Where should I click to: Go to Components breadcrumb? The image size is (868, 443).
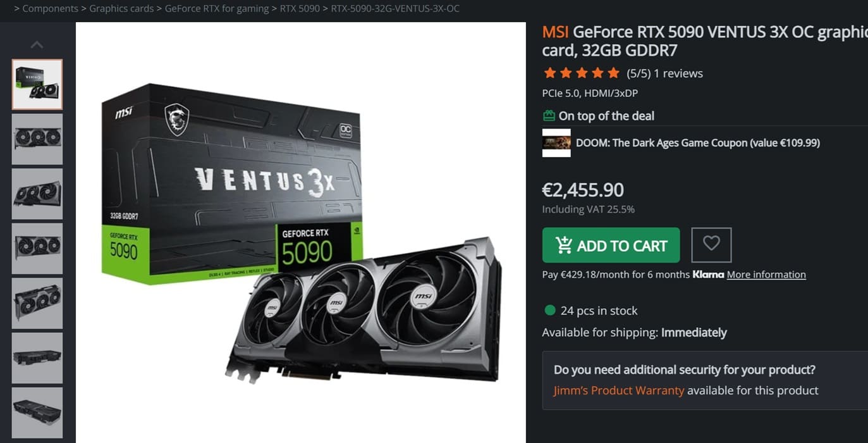tap(51, 9)
